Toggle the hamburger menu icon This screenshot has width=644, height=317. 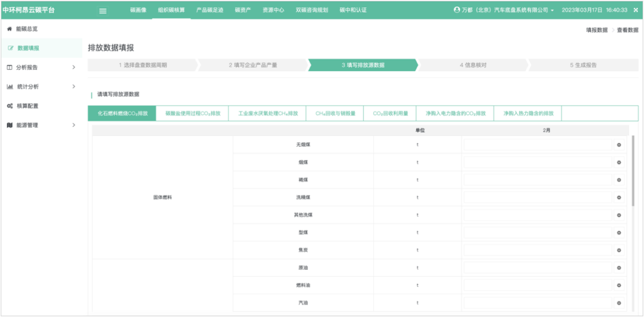[103, 11]
